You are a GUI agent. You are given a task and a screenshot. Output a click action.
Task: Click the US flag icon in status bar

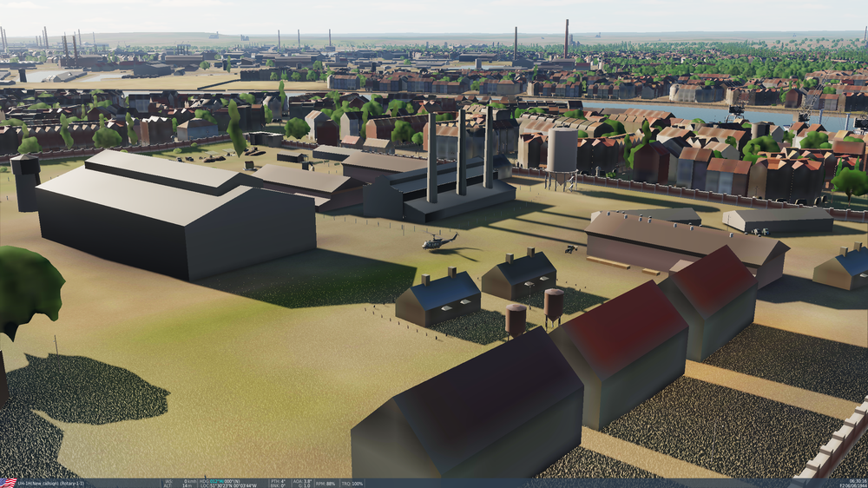9,483
